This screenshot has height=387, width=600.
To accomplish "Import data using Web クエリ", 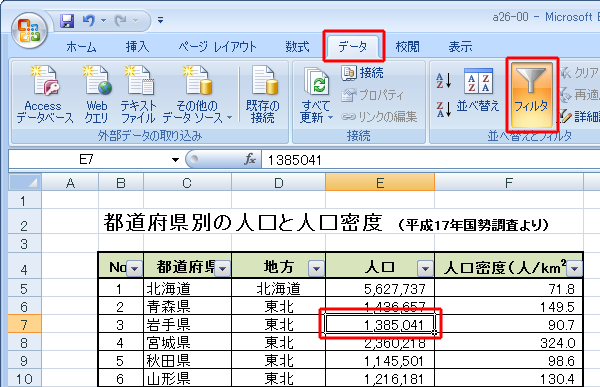I will (97, 95).
